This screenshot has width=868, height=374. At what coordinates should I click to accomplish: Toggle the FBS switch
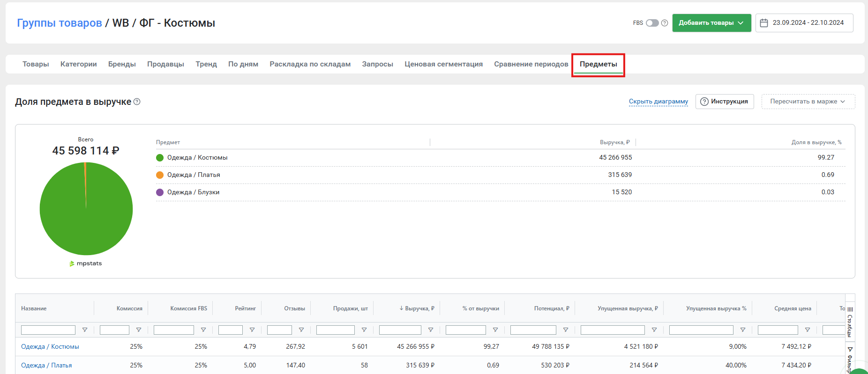click(x=652, y=23)
